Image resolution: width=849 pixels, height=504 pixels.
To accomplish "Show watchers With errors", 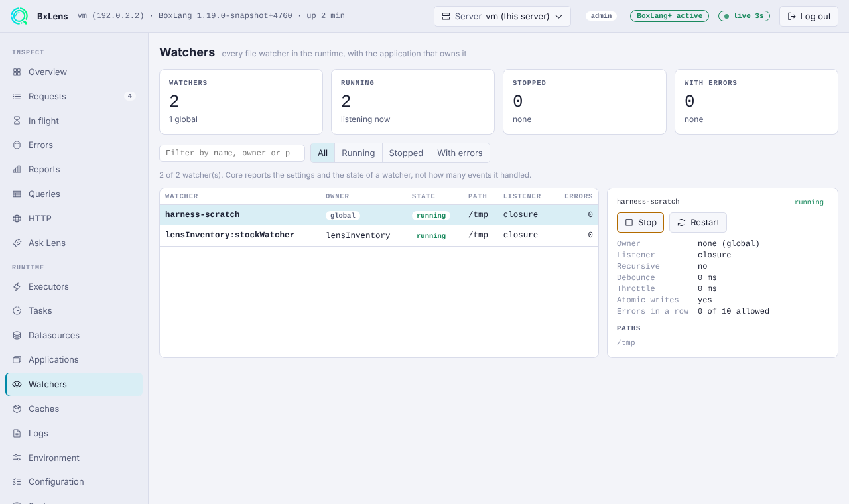I will [x=460, y=153].
